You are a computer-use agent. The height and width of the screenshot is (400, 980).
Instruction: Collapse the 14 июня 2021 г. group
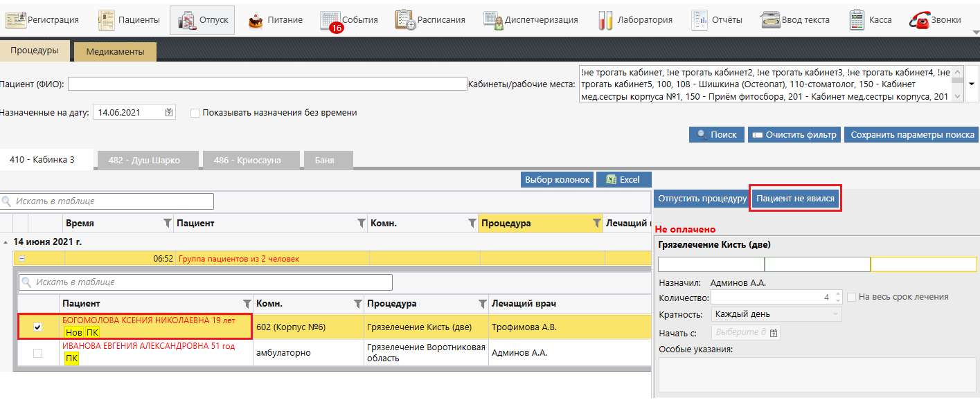click(x=6, y=242)
